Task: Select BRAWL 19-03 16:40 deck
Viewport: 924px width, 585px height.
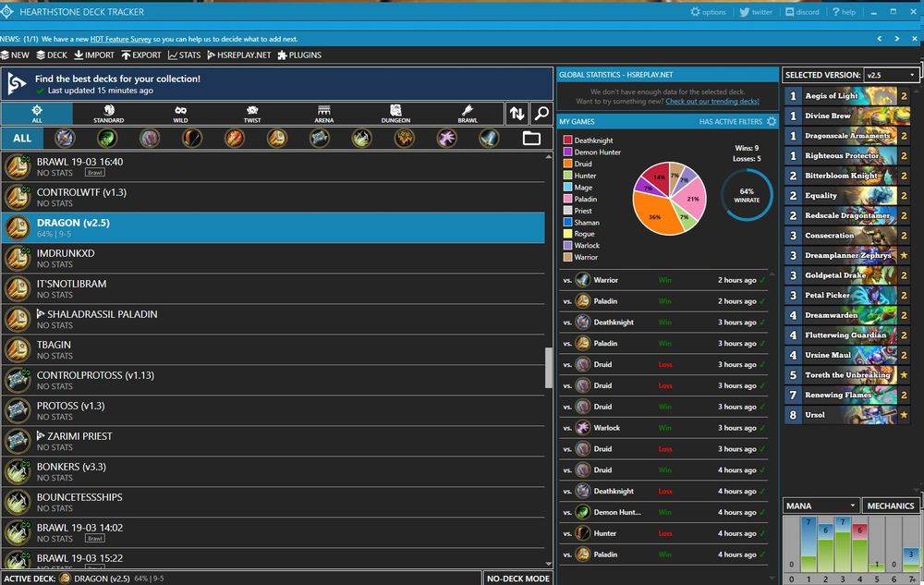Action: [274, 166]
